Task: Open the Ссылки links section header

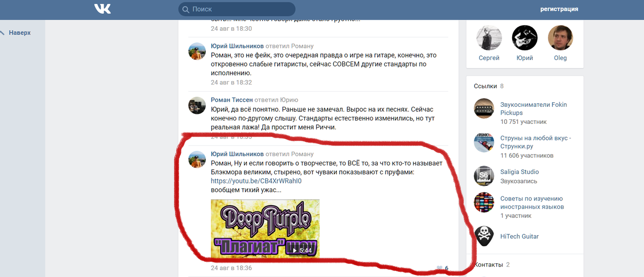Action: click(486, 86)
